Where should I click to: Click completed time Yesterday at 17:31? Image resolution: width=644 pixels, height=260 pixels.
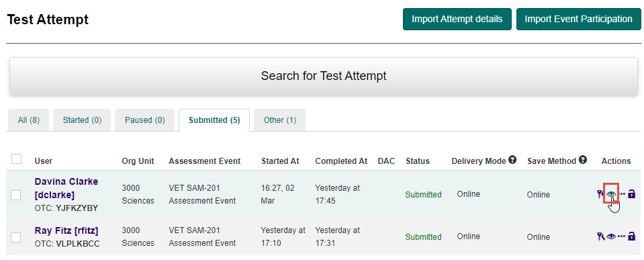click(x=337, y=236)
